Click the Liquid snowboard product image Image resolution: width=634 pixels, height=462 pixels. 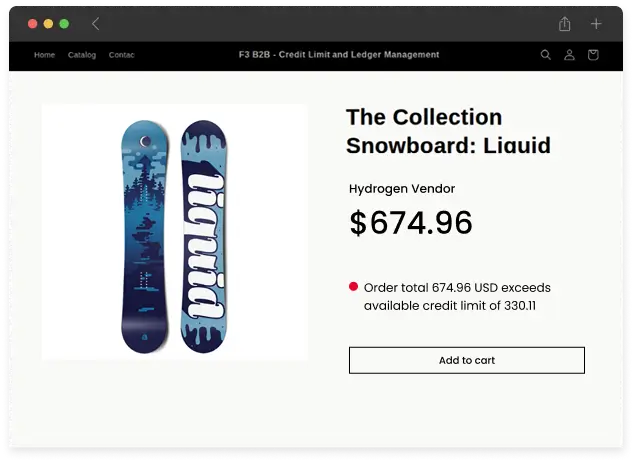click(175, 232)
